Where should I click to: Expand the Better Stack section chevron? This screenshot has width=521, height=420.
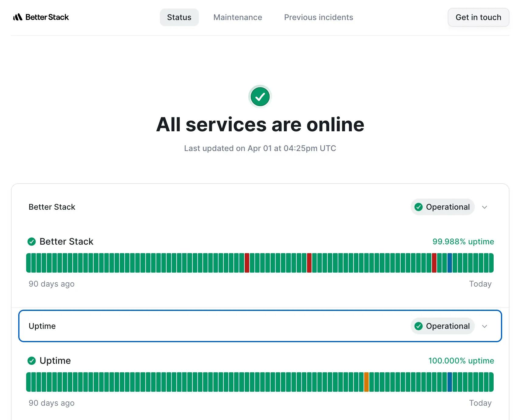tap(485, 207)
